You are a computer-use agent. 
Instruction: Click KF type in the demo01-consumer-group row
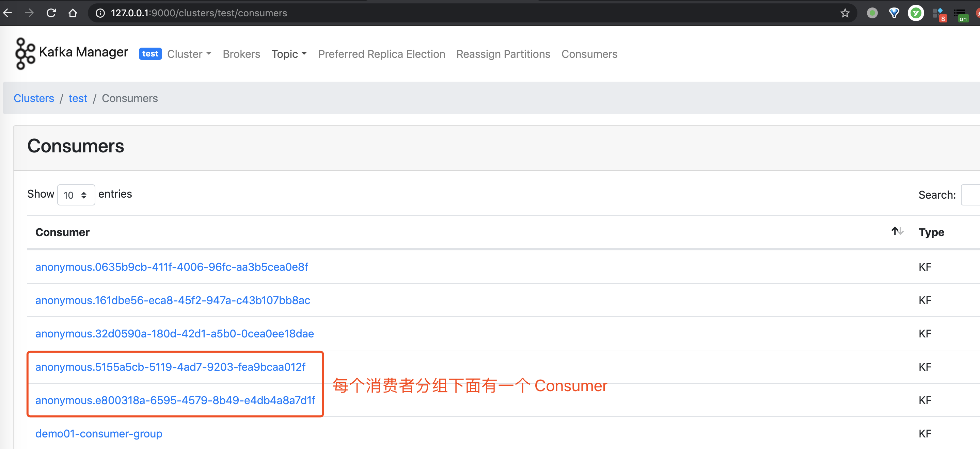coord(925,433)
